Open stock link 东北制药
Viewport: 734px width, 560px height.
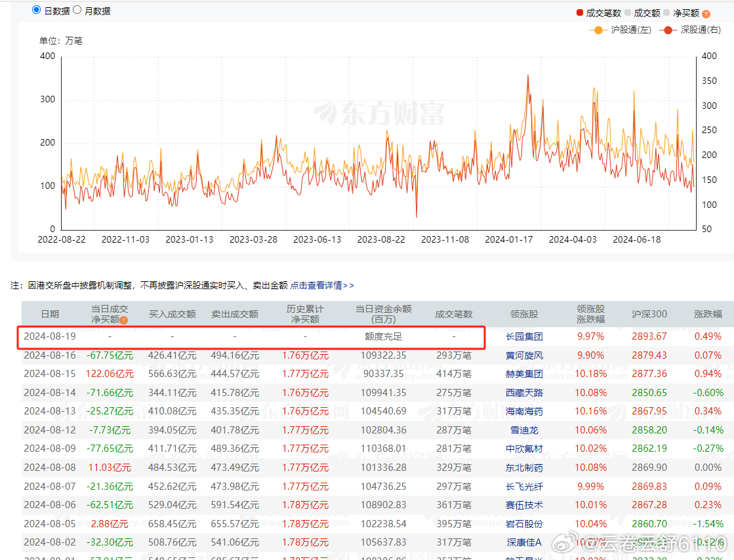pos(524,468)
